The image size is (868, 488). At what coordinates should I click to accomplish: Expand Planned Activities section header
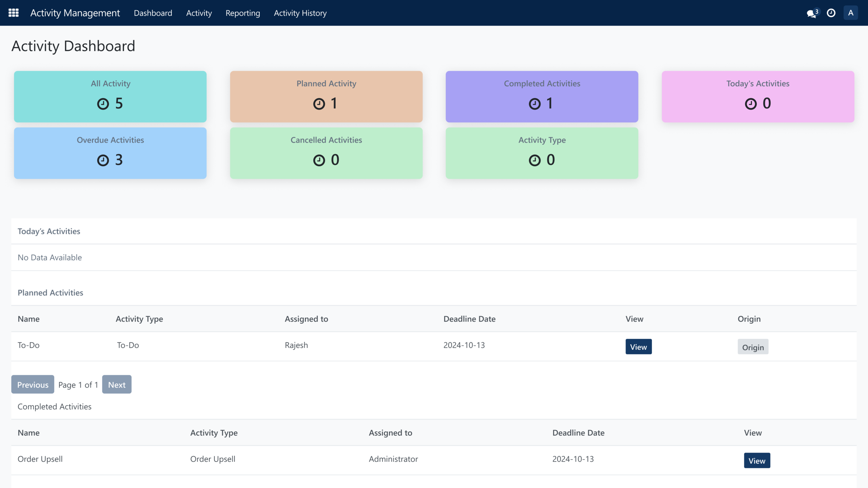tap(50, 292)
